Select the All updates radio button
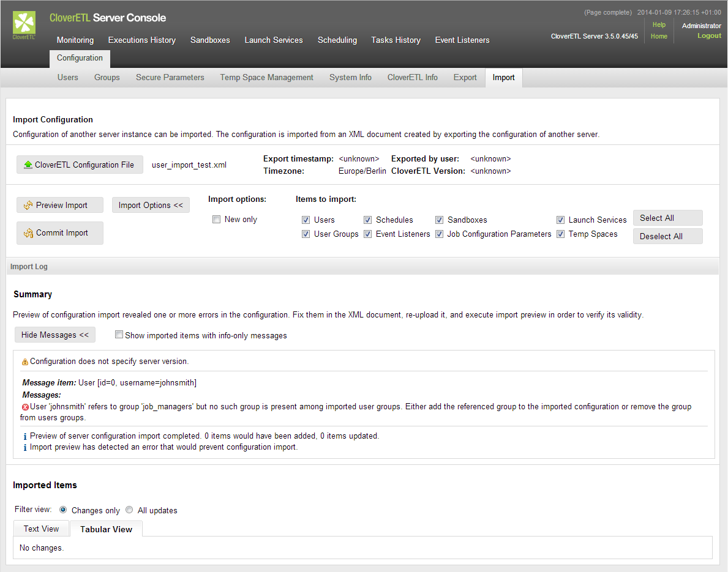The image size is (728, 572). point(129,510)
